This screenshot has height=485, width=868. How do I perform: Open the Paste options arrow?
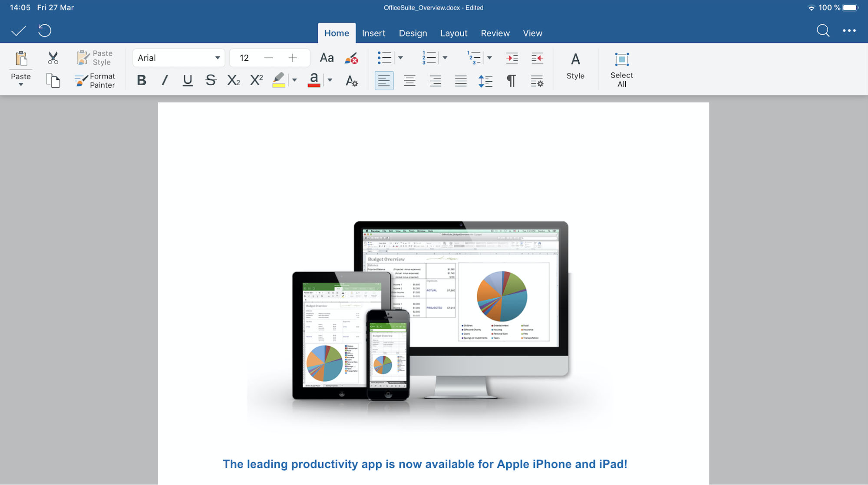click(x=21, y=85)
